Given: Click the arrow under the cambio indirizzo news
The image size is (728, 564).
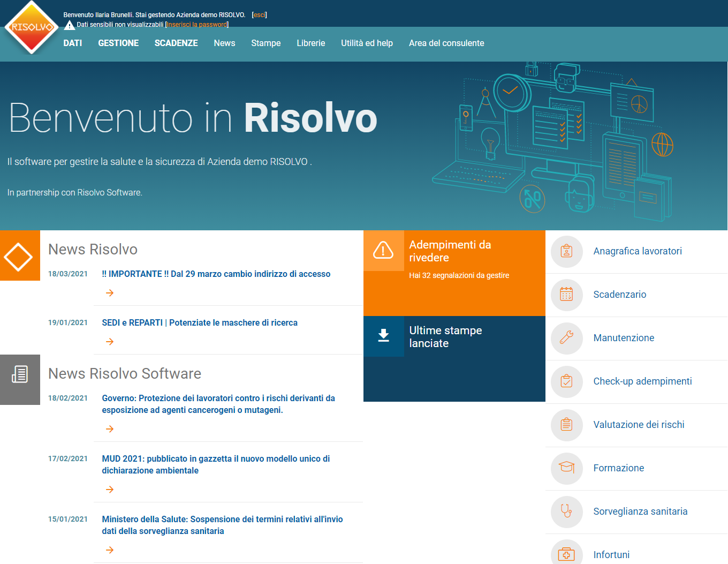Looking at the screenshot, I should click(110, 292).
